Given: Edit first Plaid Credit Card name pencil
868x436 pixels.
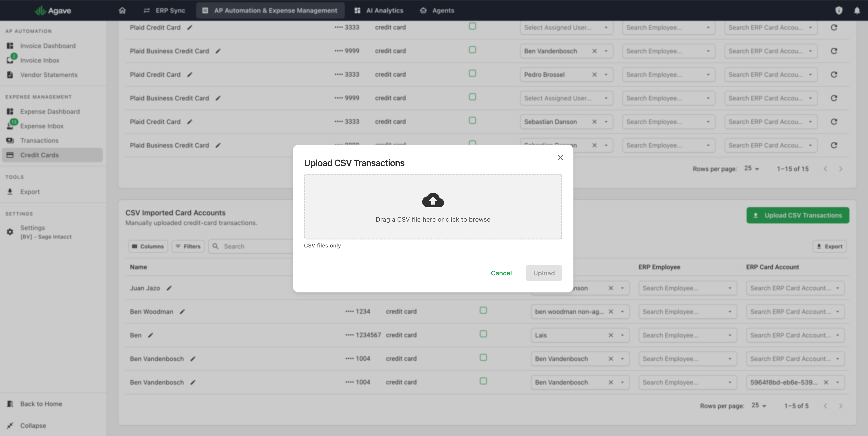Looking at the screenshot, I should point(190,27).
